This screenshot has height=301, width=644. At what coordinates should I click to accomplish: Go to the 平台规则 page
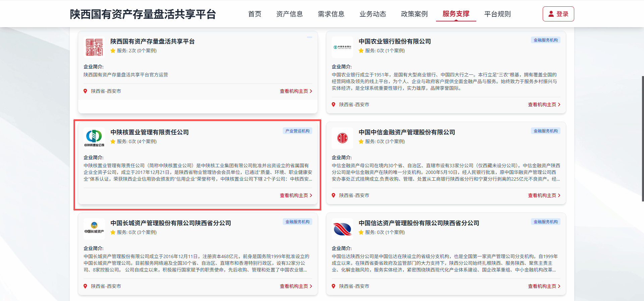[497, 14]
